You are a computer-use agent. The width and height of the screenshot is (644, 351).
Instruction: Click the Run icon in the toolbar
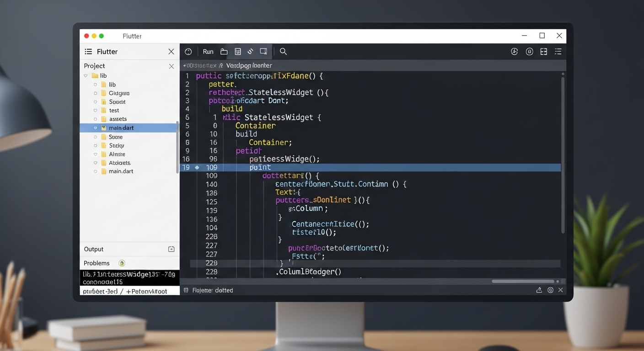pyautogui.click(x=208, y=51)
